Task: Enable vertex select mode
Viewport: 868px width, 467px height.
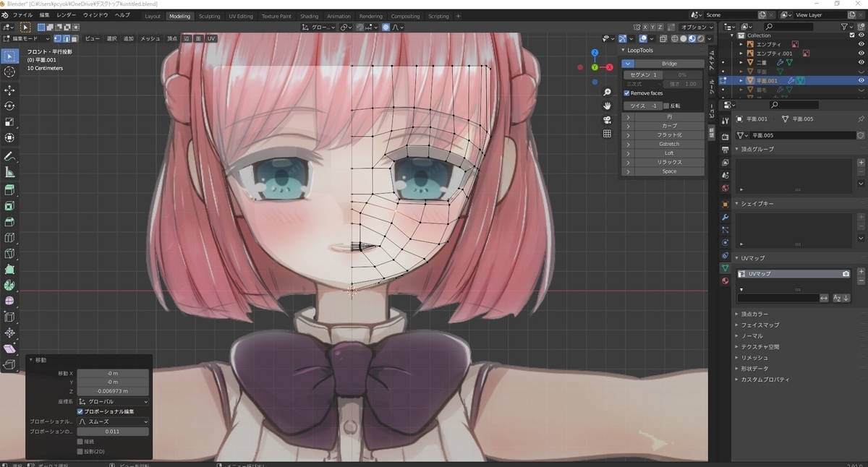Action: click(59, 38)
